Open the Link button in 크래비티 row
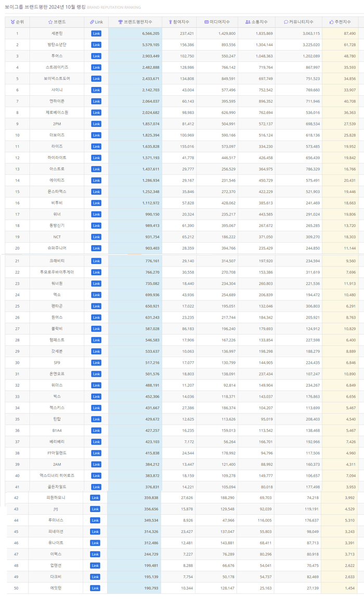Screen dimensions: 364x599 point(96,261)
